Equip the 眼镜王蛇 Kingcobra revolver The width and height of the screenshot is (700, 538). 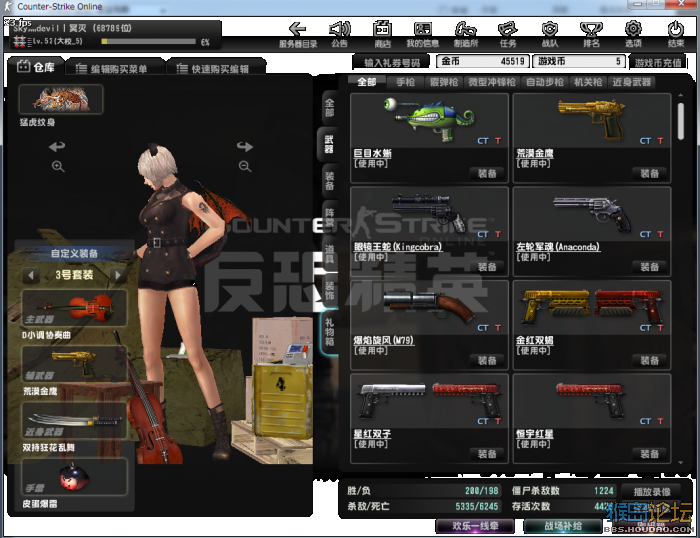coord(487,267)
